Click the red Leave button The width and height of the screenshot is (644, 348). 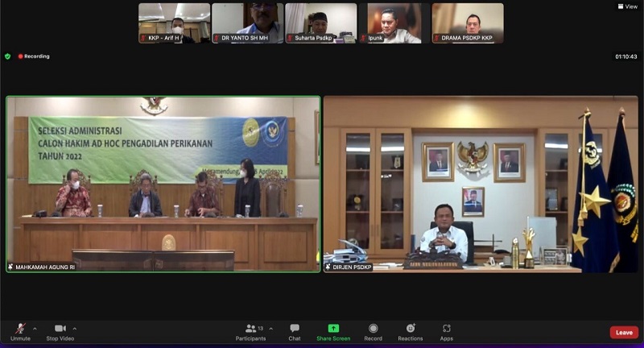click(x=624, y=333)
